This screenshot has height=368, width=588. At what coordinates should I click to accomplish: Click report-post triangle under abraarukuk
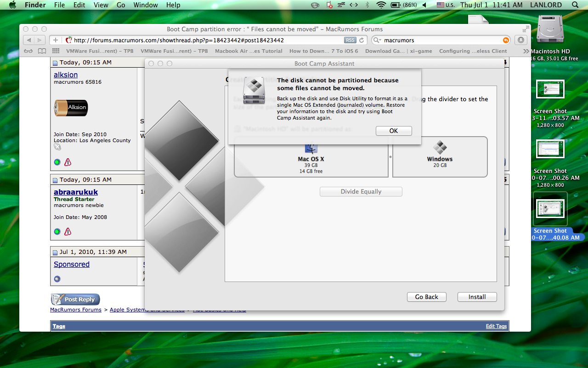coord(68,231)
